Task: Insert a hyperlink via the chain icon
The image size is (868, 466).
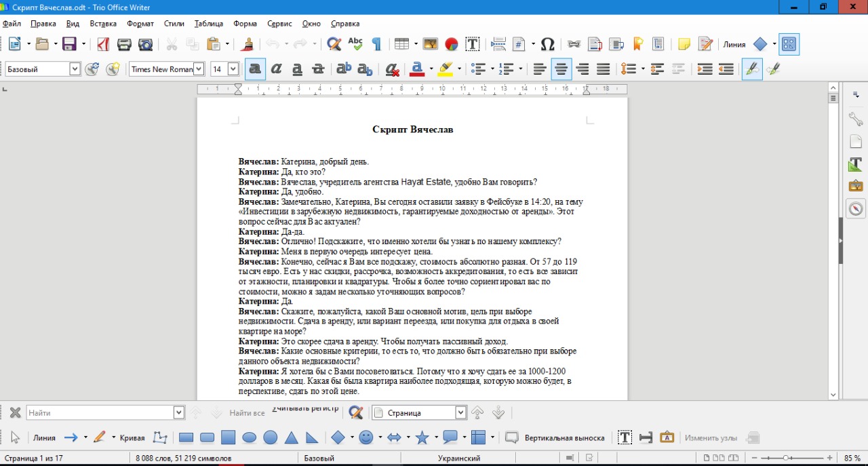Action: pos(574,45)
